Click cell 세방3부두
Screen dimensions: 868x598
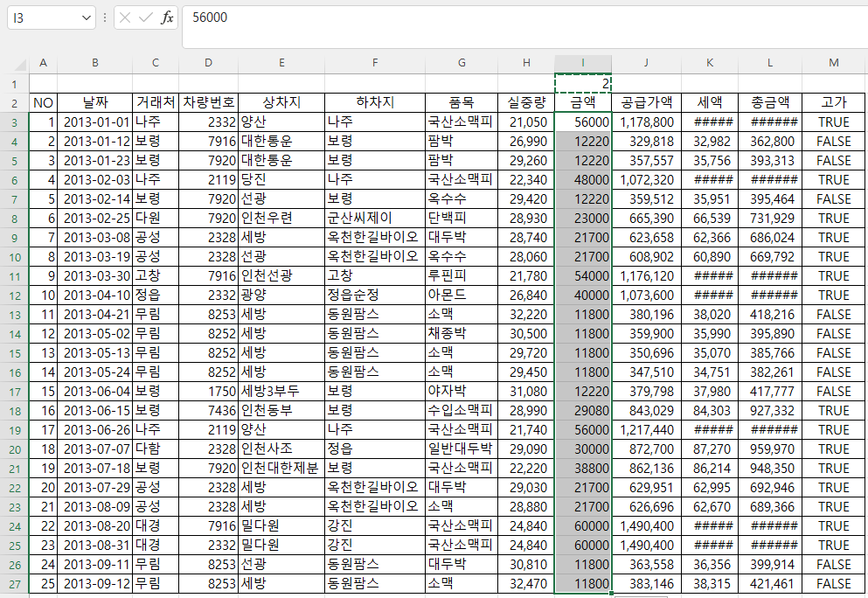pyautogui.click(x=281, y=391)
